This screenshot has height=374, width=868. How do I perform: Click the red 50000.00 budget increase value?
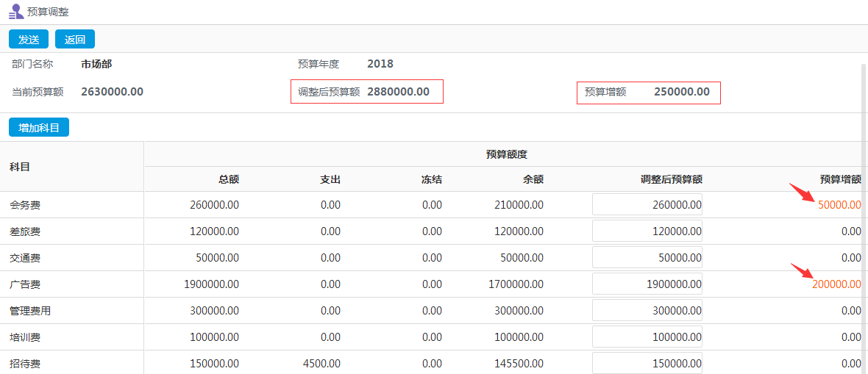click(839, 205)
